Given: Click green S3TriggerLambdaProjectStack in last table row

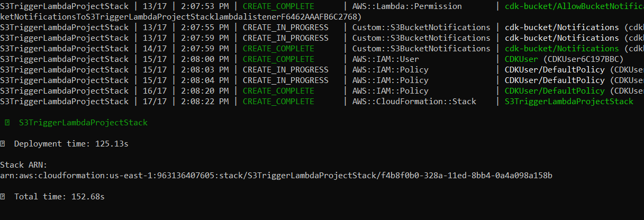Looking at the screenshot, I should tap(569, 102).
